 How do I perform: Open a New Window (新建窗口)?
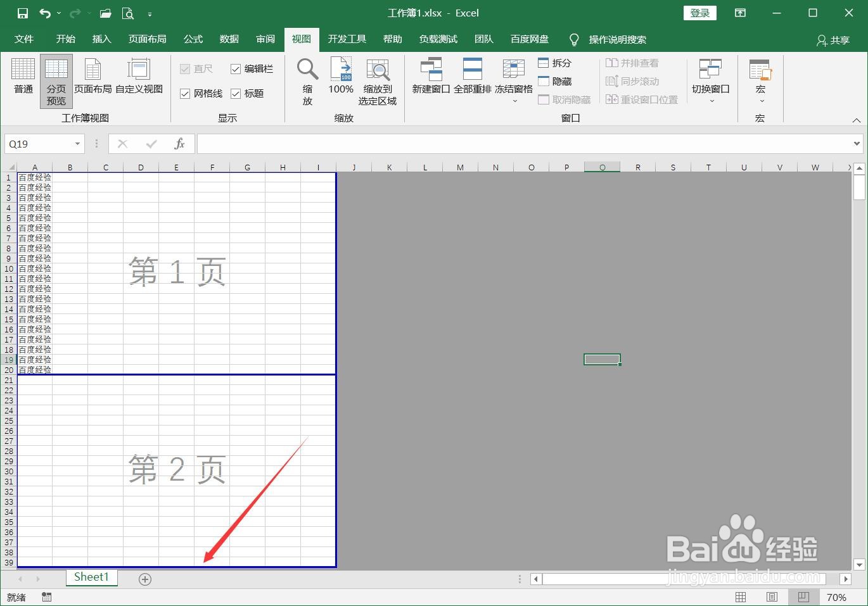(x=431, y=77)
